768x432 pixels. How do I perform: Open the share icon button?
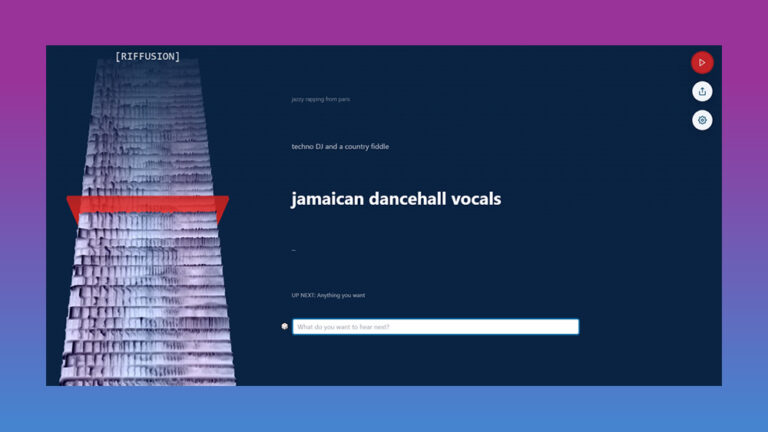tap(702, 91)
